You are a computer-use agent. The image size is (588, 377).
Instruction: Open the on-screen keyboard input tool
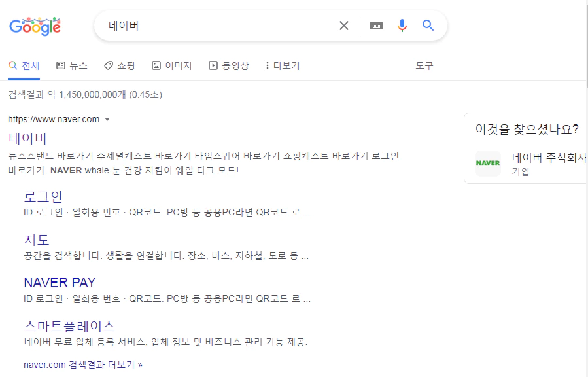[376, 26]
